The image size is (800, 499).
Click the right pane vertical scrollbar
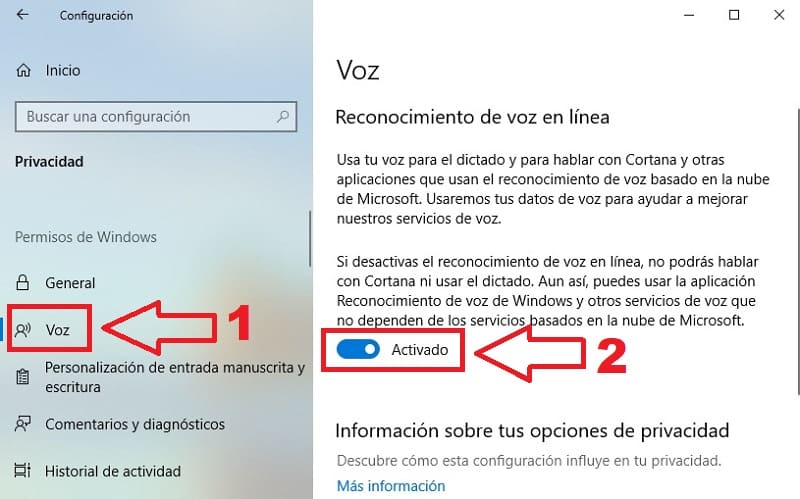798,251
